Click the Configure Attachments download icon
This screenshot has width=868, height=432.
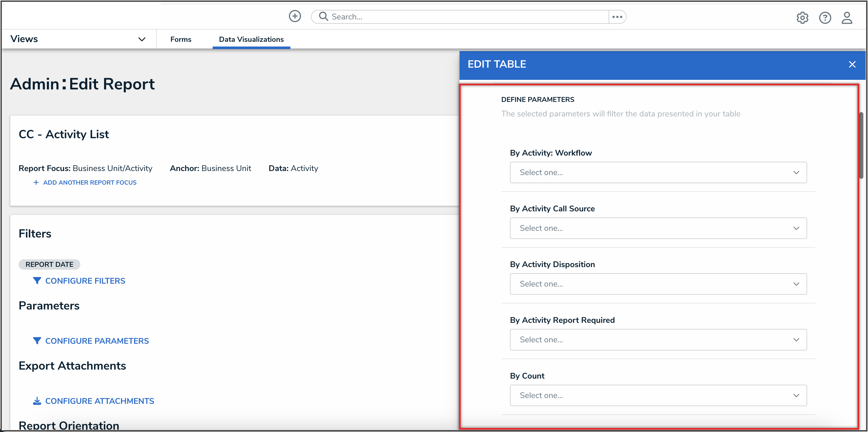coord(37,401)
